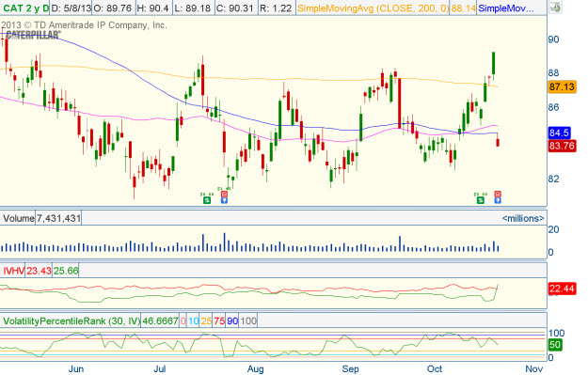Click the orange 87.13 price bubble
Screen dimensions: 588x375
(562, 86)
